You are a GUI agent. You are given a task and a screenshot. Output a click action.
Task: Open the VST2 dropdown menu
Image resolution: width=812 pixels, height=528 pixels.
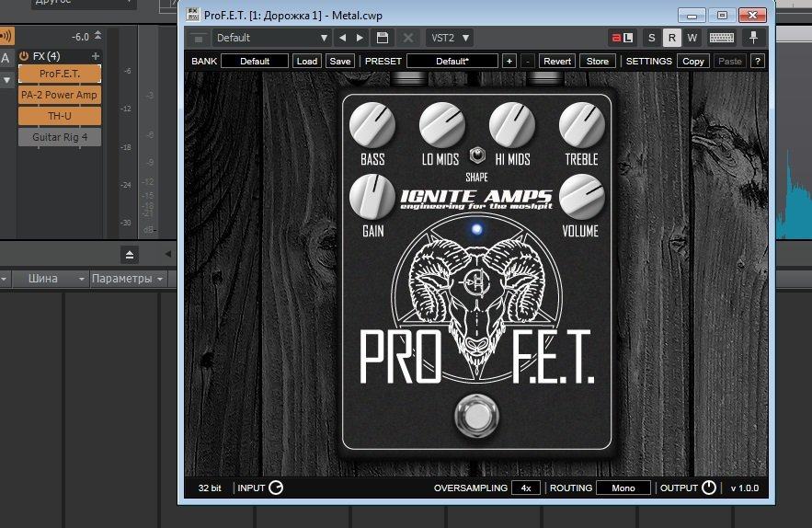pyautogui.click(x=451, y=38)
